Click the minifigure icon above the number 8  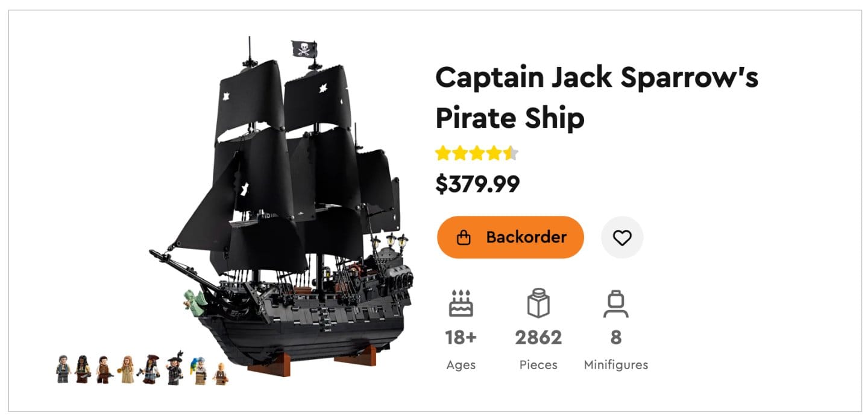(615, 303)
